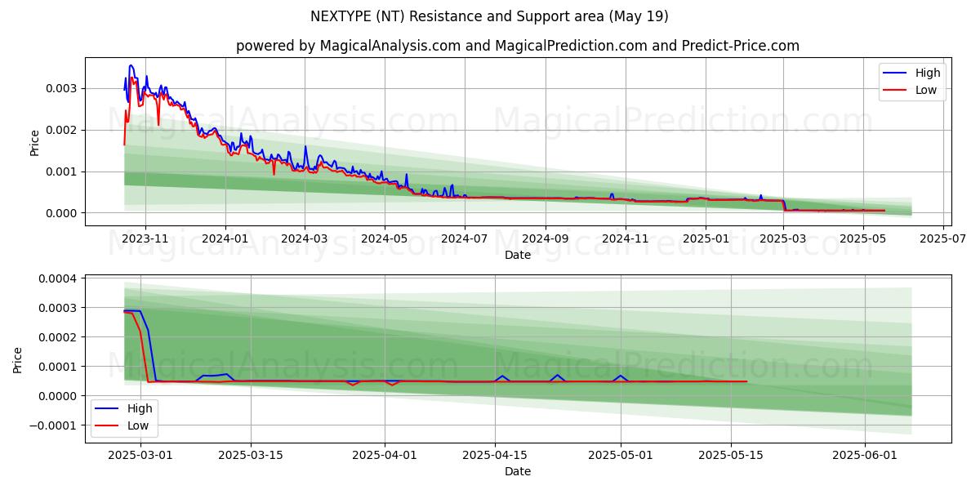Click the '2025-05-01' x-axis label on the bottom chart
The image size is (980, 490).
pos(621,456)
